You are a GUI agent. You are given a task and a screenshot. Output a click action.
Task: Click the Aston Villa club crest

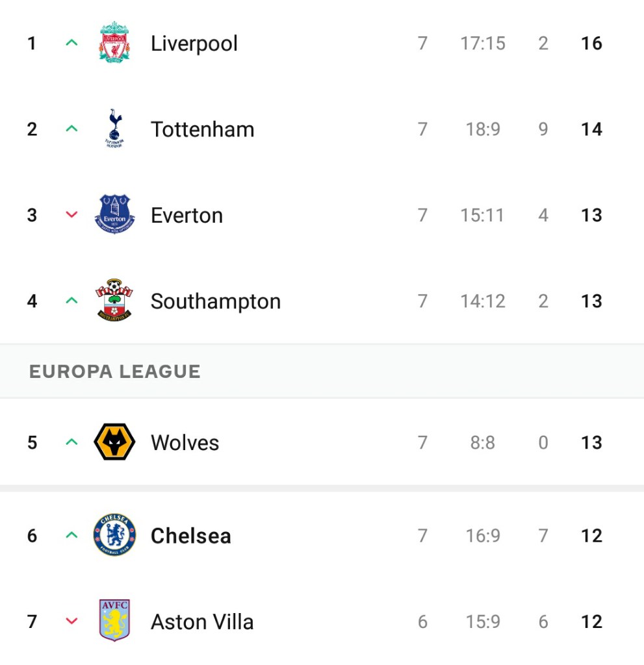[114, 621]
